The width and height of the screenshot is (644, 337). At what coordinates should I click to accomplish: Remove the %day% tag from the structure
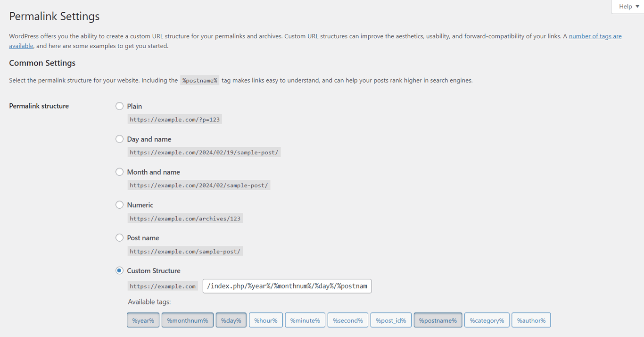[231, 320]
